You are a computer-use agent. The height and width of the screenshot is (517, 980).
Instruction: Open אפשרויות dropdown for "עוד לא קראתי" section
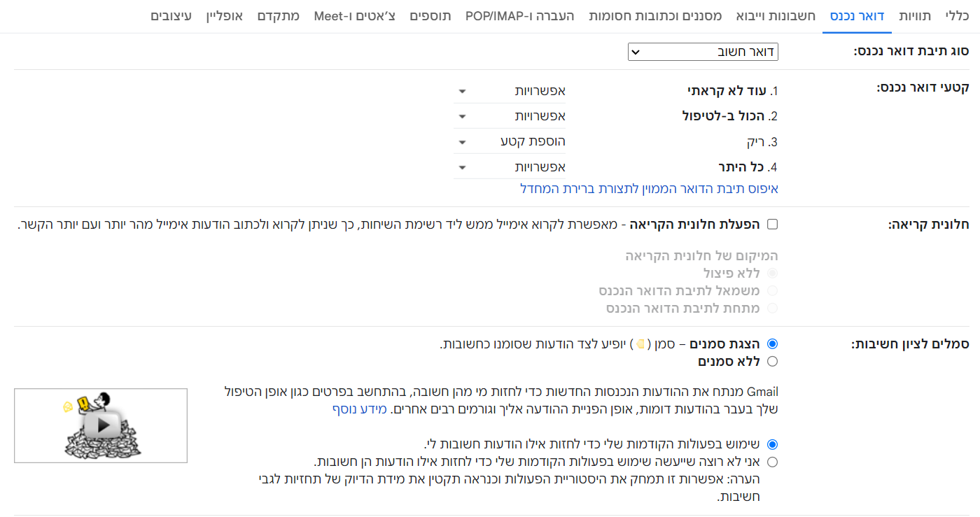(510, 91)
